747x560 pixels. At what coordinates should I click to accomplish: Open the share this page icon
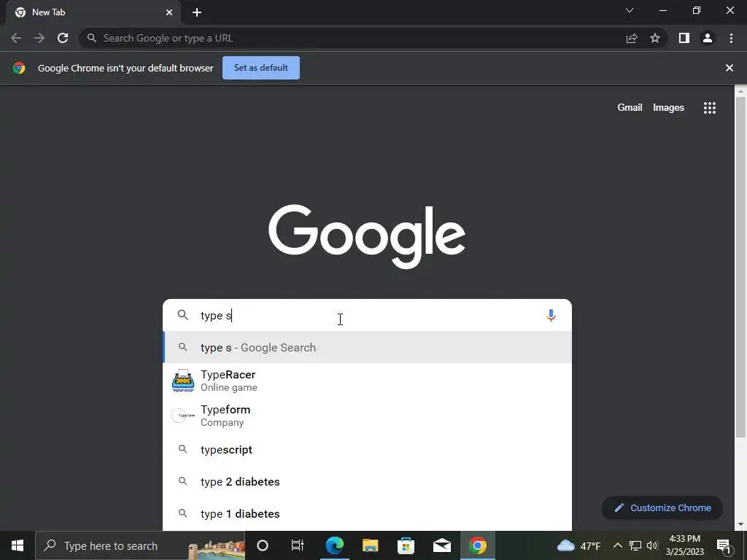[632, 38]
